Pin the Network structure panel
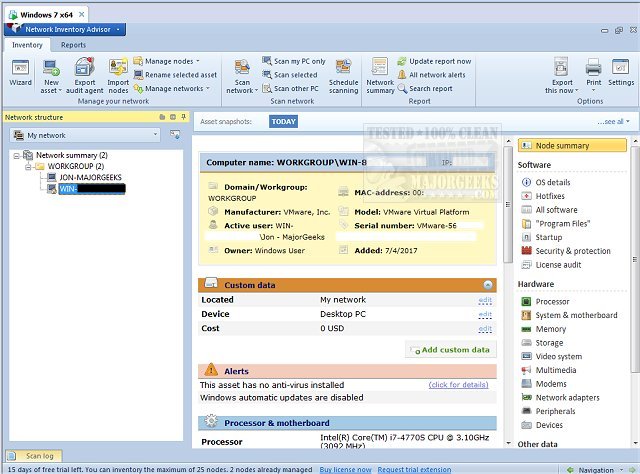This screenshot has height=474, width=640. click(x=184, y=117)
